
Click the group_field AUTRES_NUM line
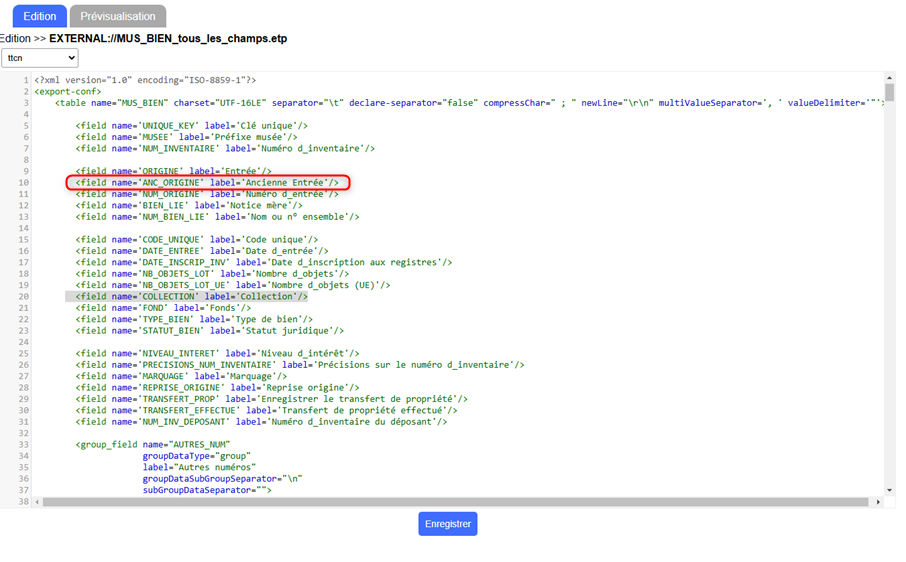(152, 444)
